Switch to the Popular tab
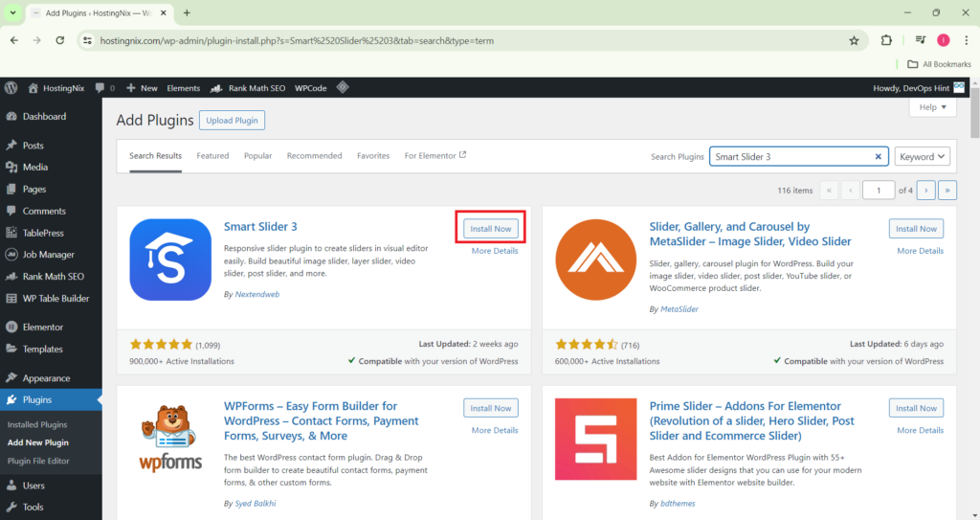980x520 pixels. coord(257,156)
